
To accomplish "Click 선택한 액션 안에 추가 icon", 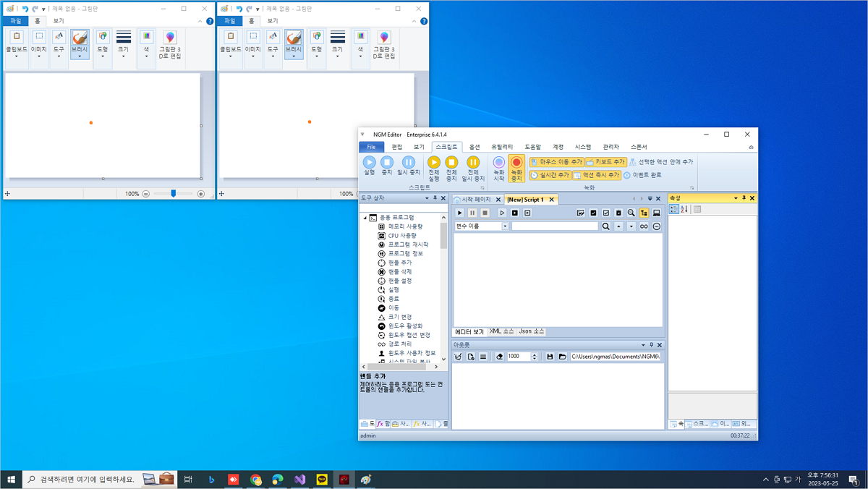I will click(632, 162).
